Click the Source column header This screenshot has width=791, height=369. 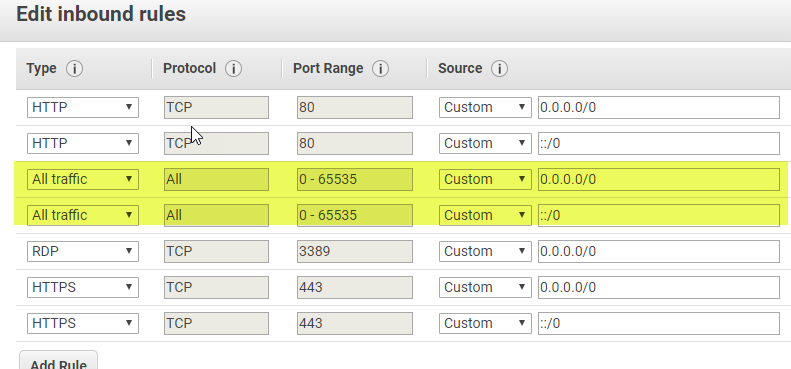coord(460,68)
